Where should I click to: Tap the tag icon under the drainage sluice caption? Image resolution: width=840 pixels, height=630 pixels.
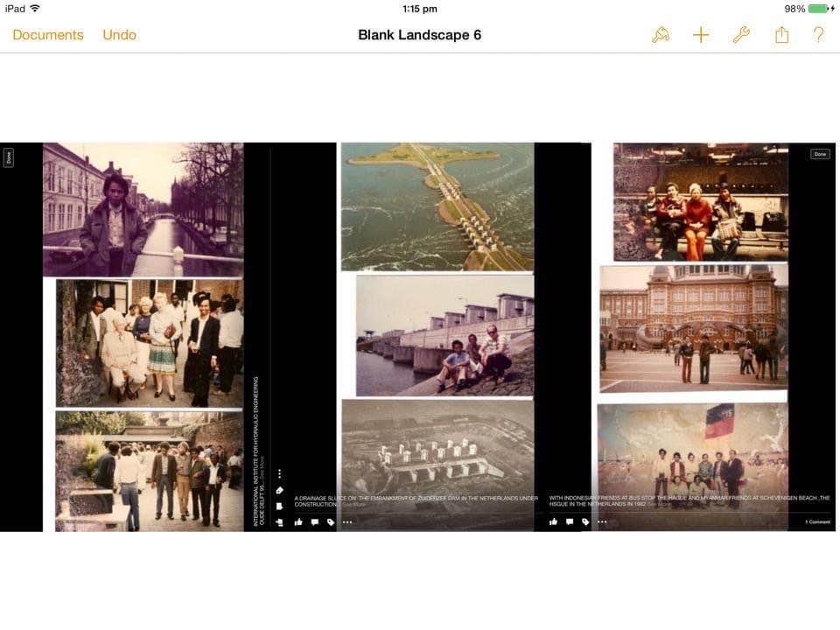[x=331, y=522]
